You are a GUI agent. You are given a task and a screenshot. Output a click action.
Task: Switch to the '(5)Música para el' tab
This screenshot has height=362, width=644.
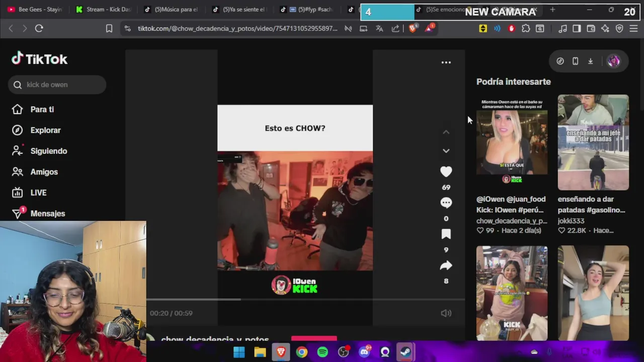pos(172,10)
